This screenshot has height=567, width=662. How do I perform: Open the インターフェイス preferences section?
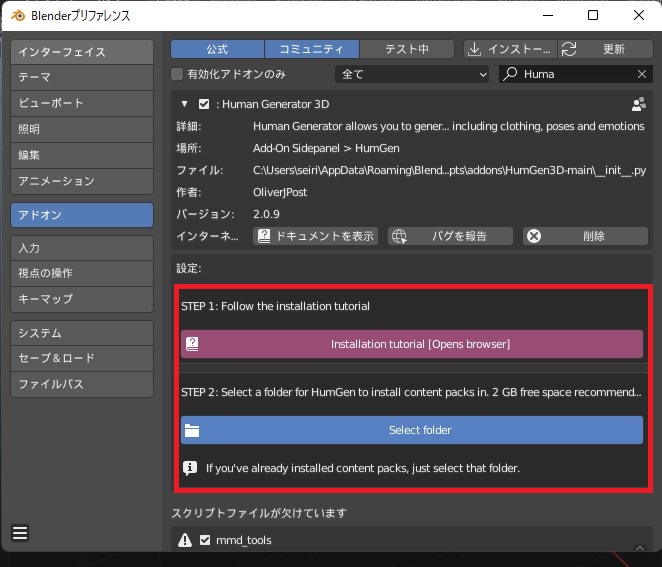tap(82, 52)
